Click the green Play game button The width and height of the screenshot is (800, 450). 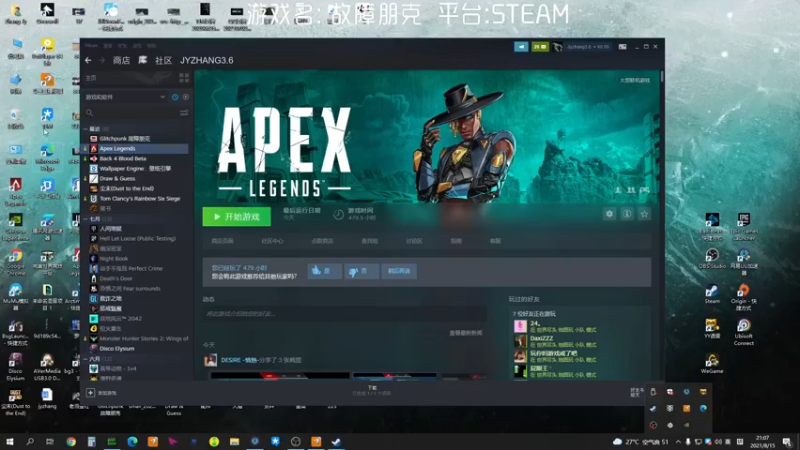coord(237,217)
